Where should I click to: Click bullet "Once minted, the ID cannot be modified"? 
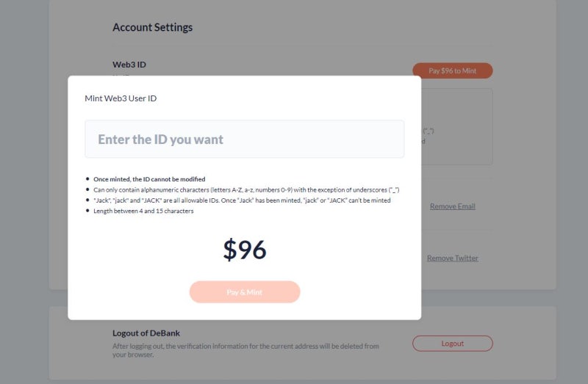click(149, 179)
